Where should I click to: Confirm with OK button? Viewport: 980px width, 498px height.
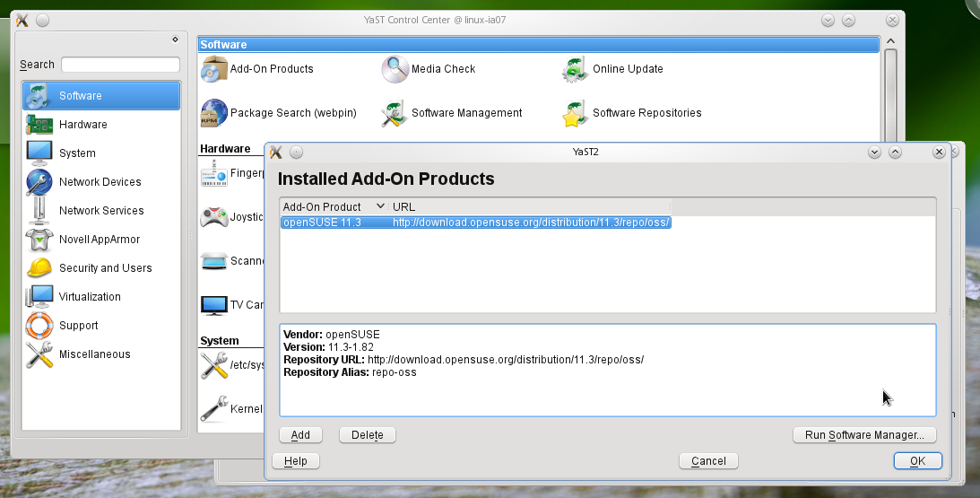click(x=917, y=461)
